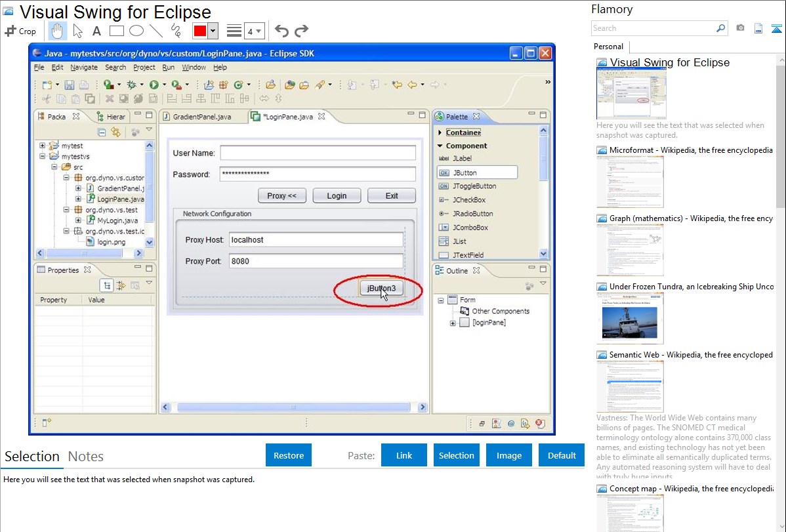Click the line thickness icon
This screenshot has height=532, width=786.
234,31
